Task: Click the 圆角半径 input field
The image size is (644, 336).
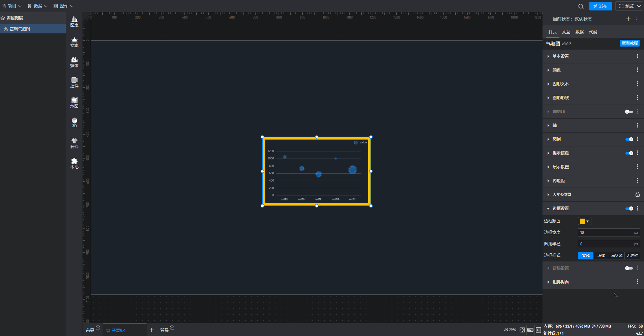Action: pos(609,244)
